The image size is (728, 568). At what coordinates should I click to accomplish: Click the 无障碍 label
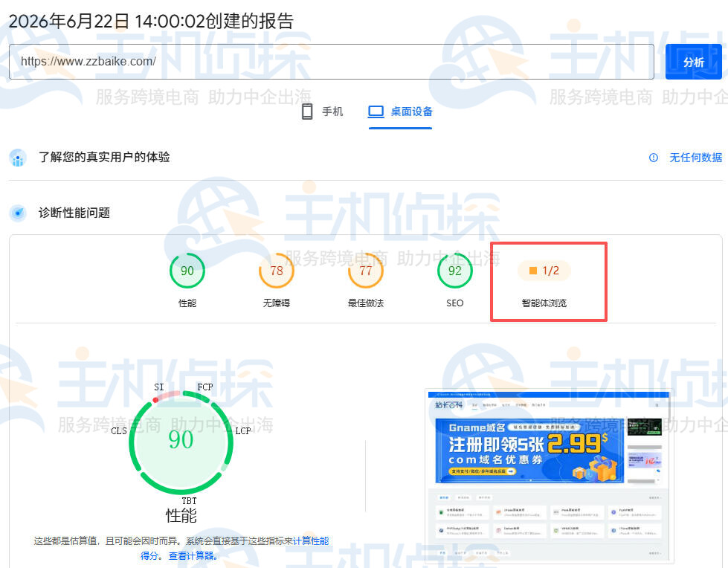click(276, 303)
